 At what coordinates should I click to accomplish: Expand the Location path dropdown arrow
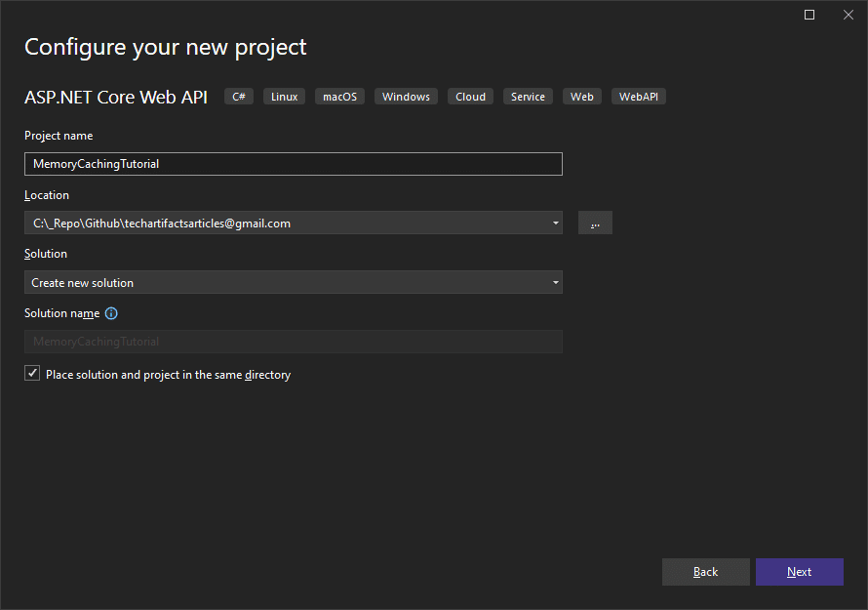point(555,223)
